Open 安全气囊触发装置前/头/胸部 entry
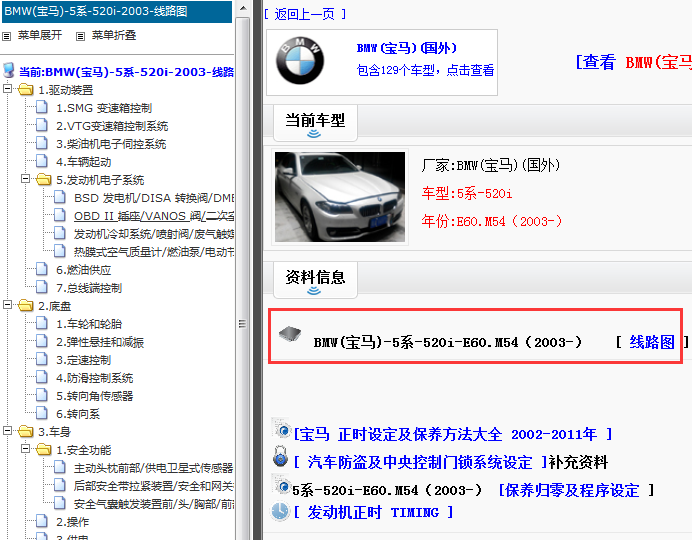692x540 pixels. coord(154,504)
